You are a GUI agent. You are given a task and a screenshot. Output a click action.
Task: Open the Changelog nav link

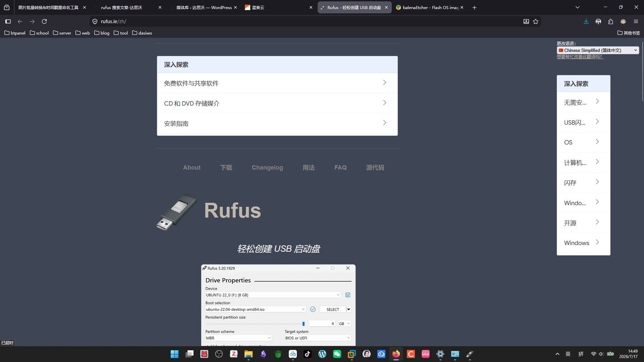point(267,168)
